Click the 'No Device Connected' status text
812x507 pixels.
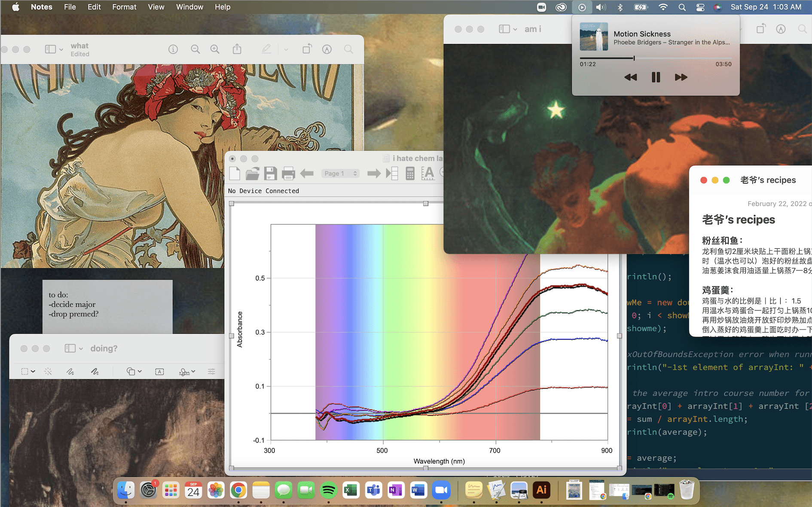[263, 191]
